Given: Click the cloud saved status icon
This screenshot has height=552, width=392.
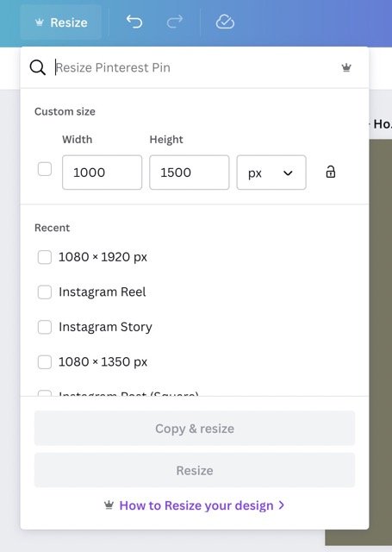Looking at the screenshot, I should 225,22.
